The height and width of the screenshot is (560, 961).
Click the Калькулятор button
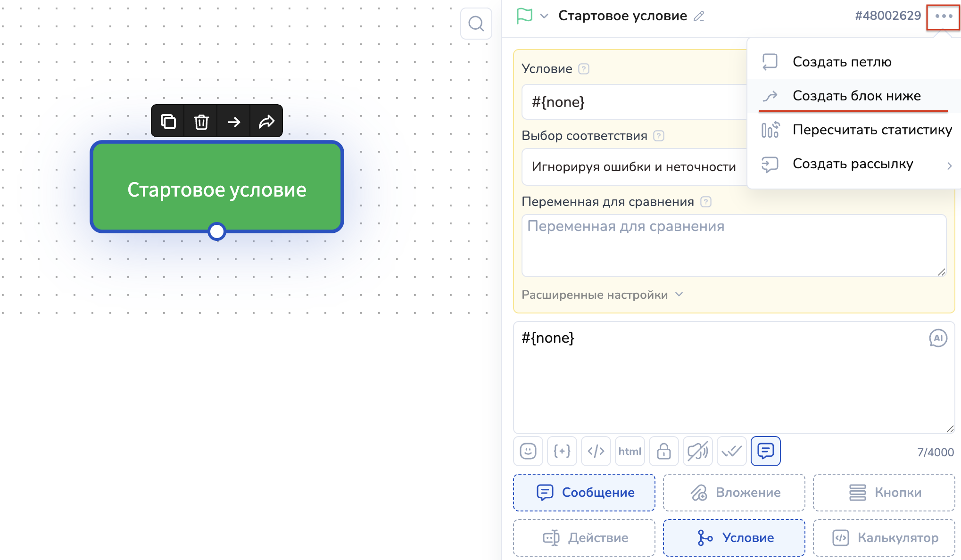point(884,538)
